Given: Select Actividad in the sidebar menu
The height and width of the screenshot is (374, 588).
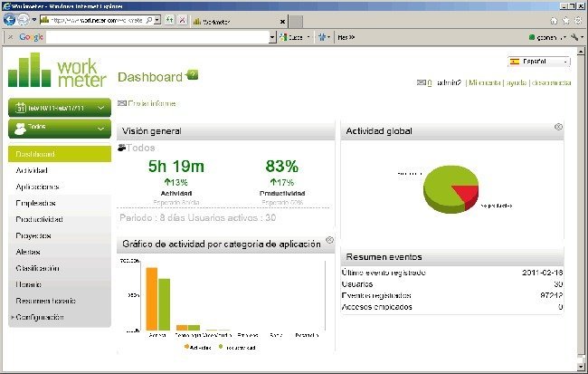Looking at the screenshot, I should (32, 170).
